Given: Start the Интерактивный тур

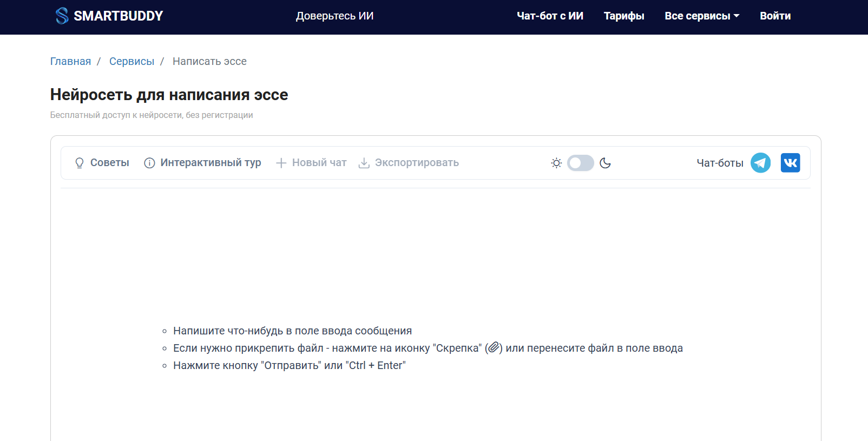Looking at the screenshot, I should tap(211, 163).
